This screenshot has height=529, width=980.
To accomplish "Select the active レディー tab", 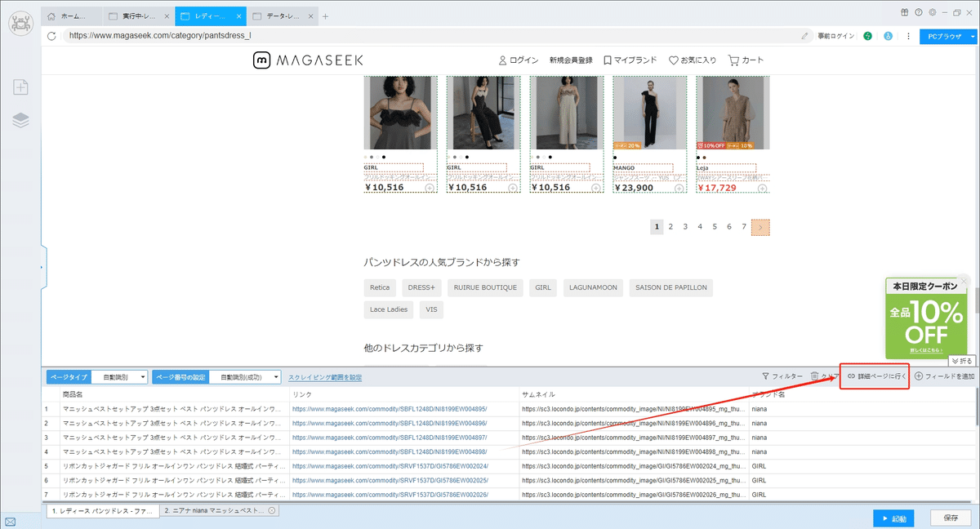I will click(209, 16).
